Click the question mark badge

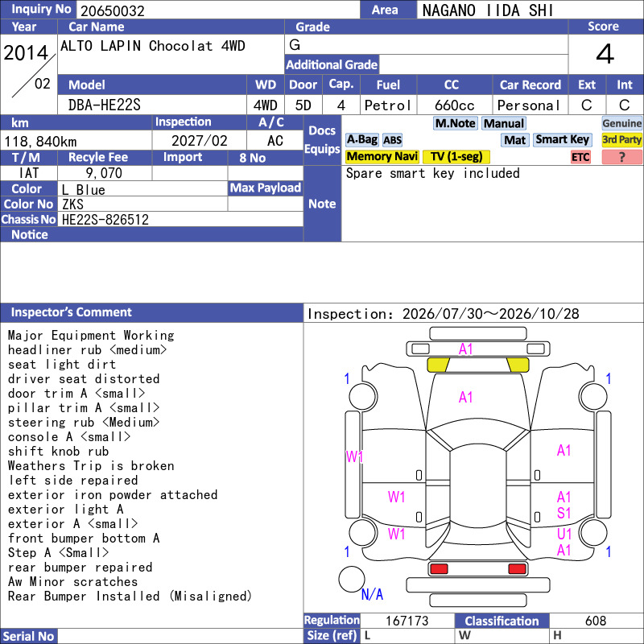(621, 157)
